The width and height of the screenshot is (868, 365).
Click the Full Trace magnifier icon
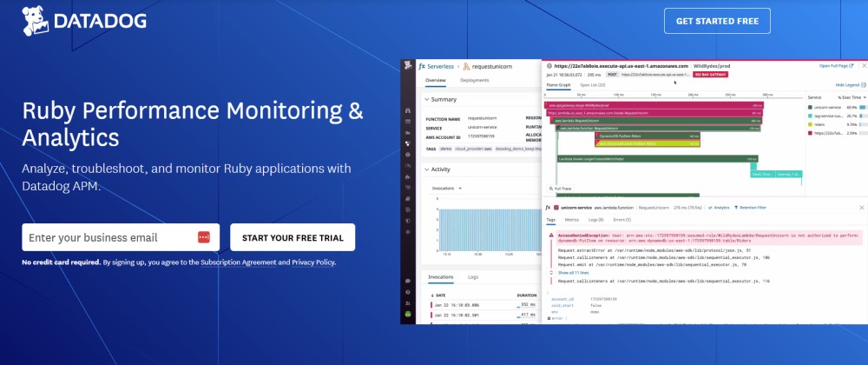click(x=549, y=188)
